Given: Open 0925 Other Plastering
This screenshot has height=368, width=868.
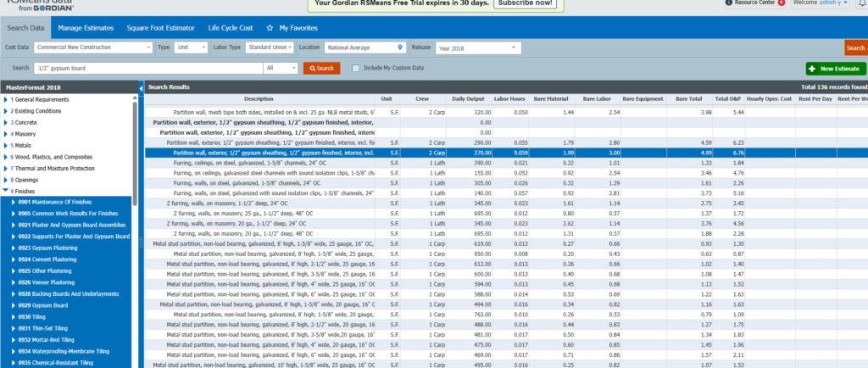Looking at the screenshot, I should pyautogui.click(x=45, y=271).
